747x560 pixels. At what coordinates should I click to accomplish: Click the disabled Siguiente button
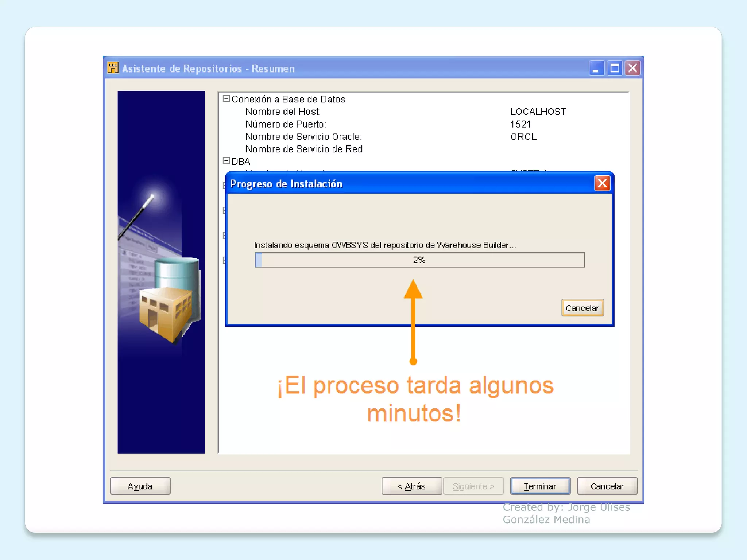[x=473, y=486]
